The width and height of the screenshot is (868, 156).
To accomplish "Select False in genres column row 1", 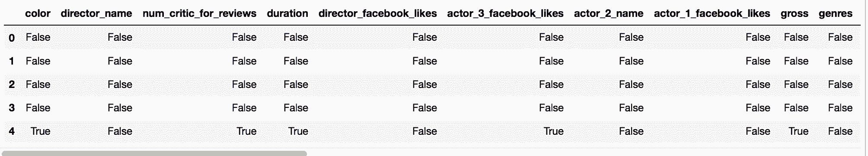I will [x=840, y=61].
